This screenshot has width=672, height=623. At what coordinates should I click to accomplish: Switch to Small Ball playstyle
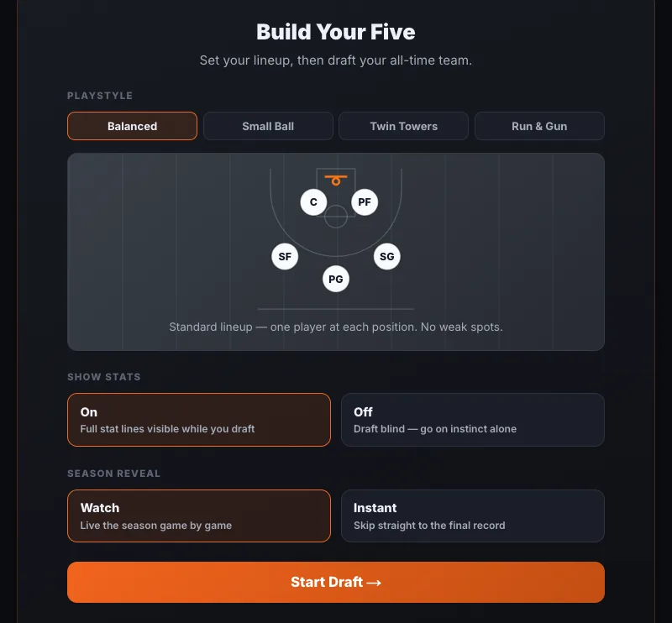coord(268,126)
